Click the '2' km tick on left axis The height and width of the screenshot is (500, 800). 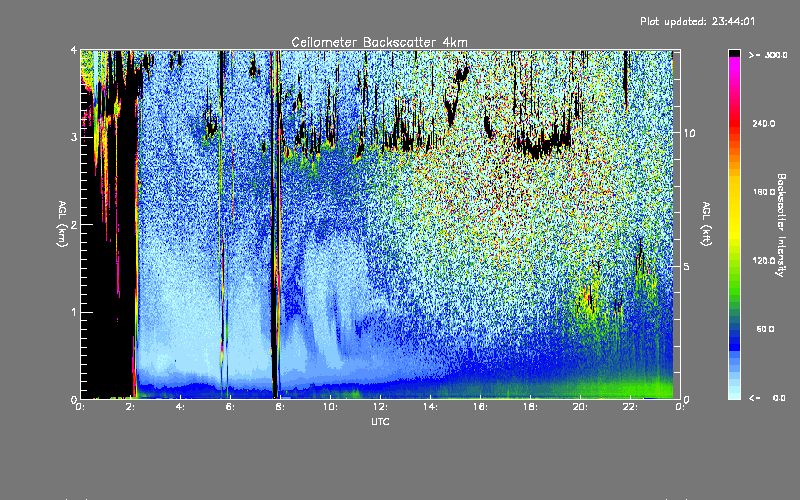tap(74, 224)
